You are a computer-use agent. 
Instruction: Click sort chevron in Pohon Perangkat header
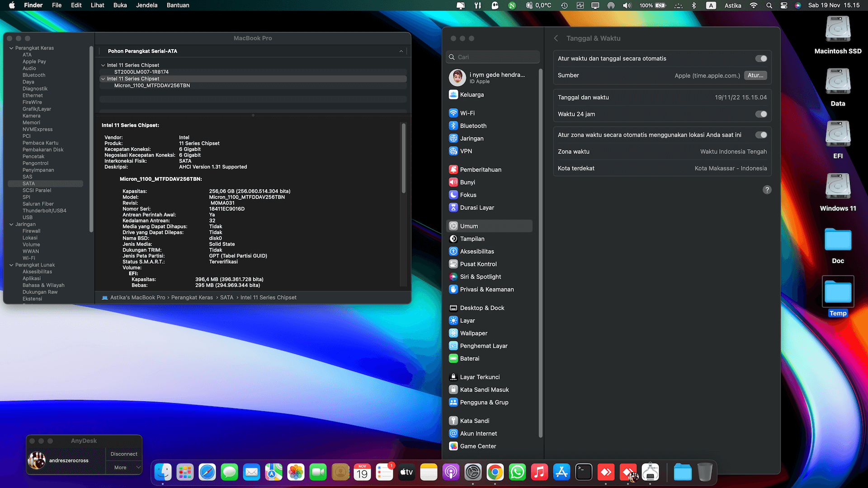click(x=401, y=51)
